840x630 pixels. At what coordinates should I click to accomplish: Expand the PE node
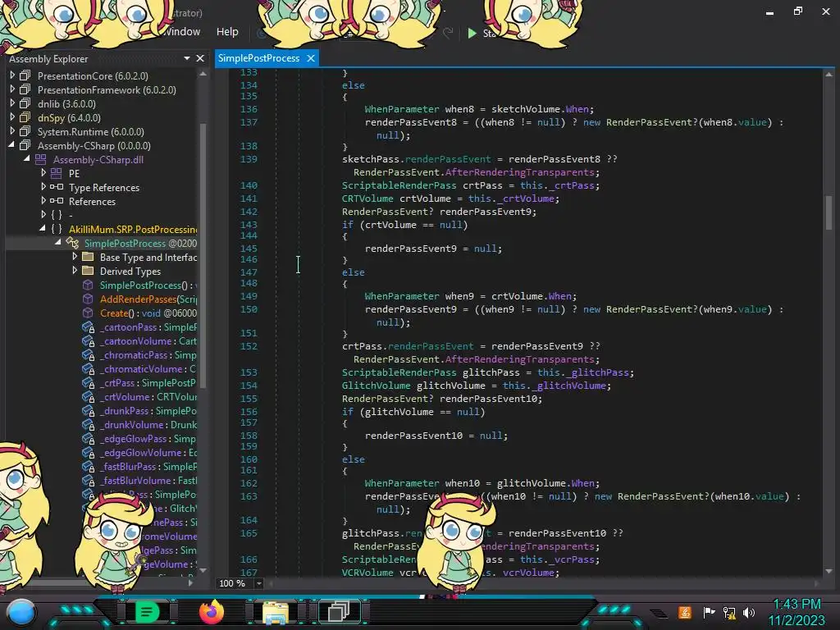[x=43, y=173]
